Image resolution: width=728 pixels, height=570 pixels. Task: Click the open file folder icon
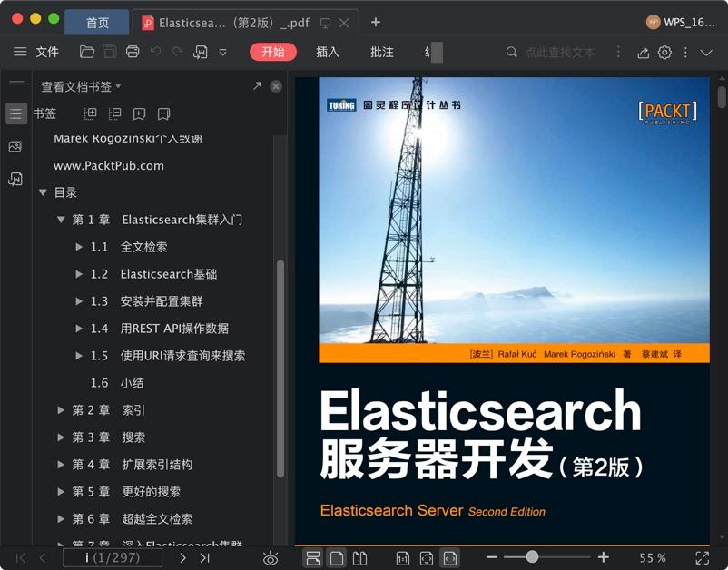pos(87,52)
